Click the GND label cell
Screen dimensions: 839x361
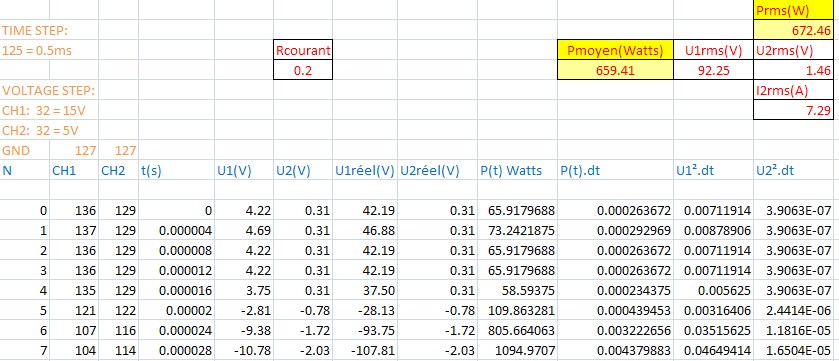pyautogui.click(x=25, y=150)
